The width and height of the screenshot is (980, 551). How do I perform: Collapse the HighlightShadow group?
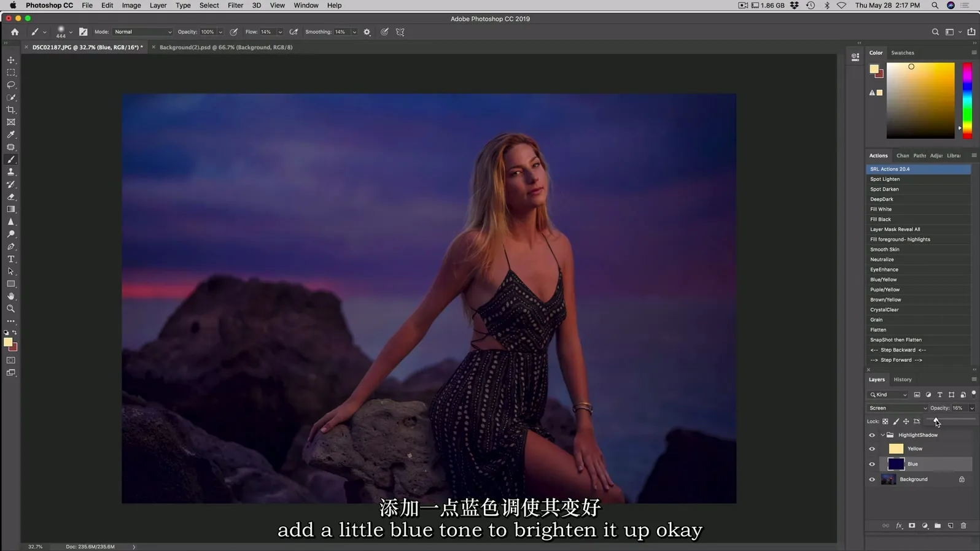coord(883,435)
